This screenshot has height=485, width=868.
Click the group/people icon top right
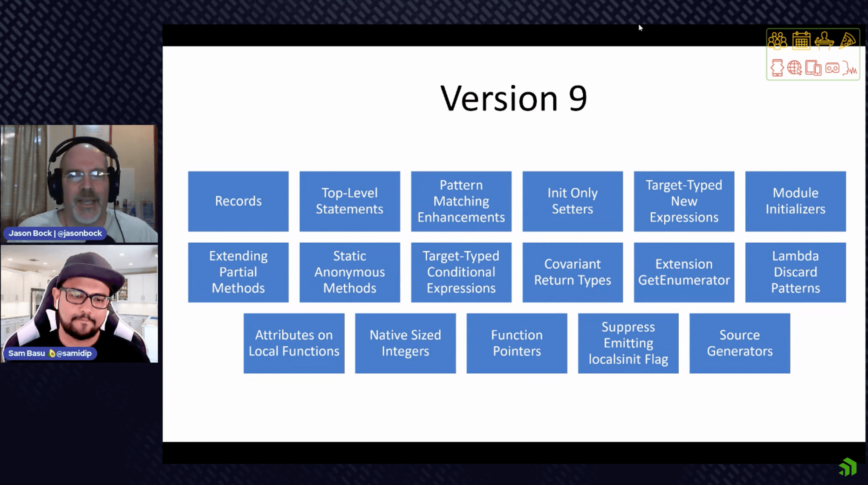[778, 40]
